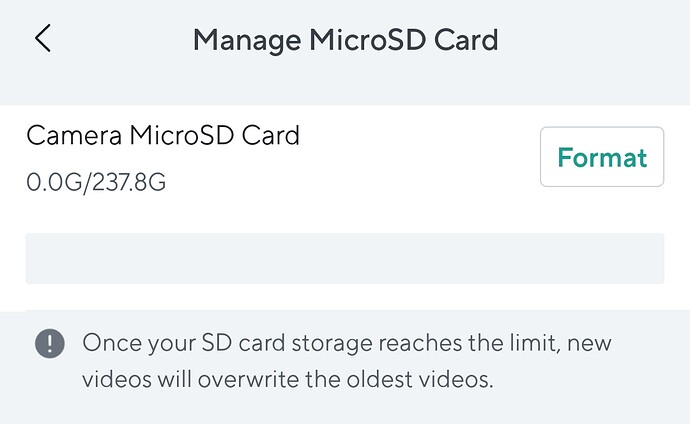Click the word 'MicroSD' in the header title
This screenshot has height=424, width=690.
367,40
